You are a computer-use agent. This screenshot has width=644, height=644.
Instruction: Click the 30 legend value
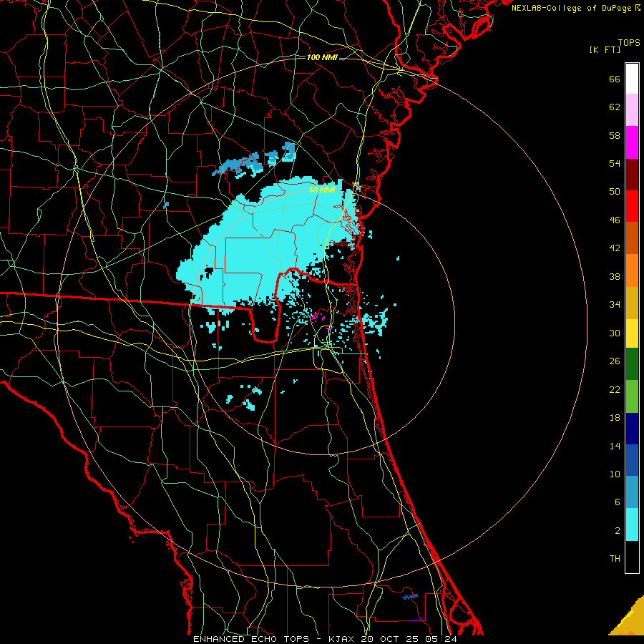tap(615, 333)
